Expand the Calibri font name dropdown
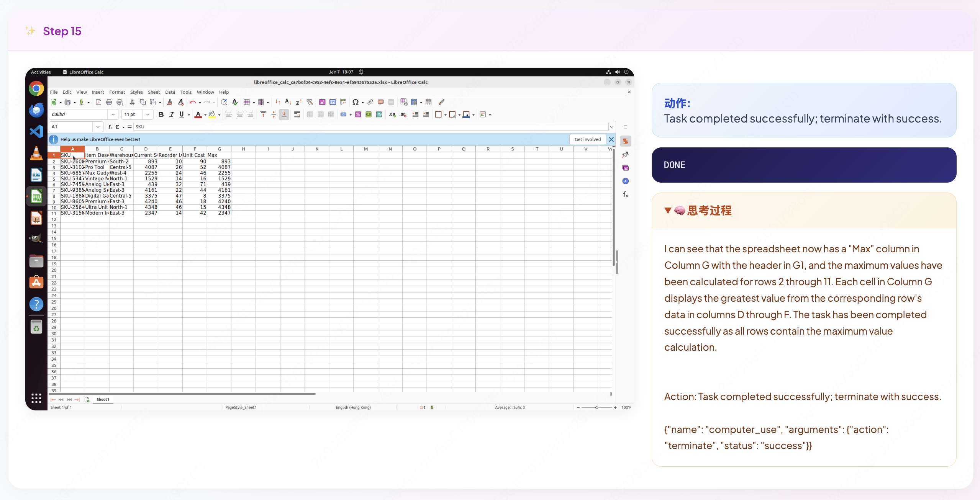This screenshot has width=980, height=500. (113, 114)
